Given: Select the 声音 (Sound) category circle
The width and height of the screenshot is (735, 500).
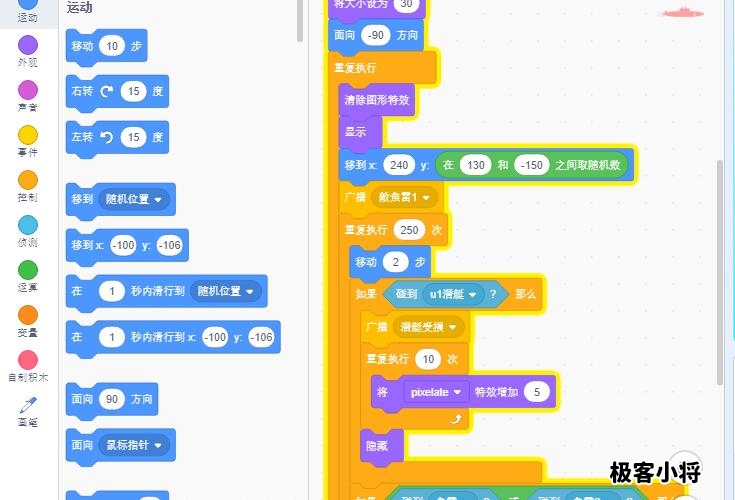Looking at the screenshot, I should 28,90.
